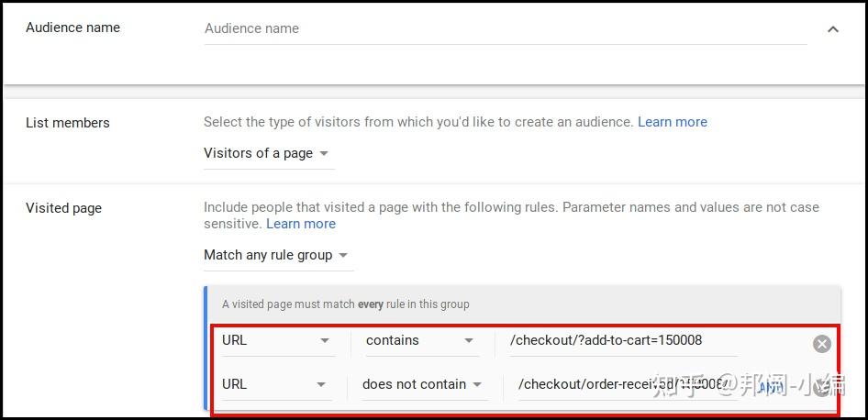
Task: Click the visitor type description text
Action: tap(417, 122)
